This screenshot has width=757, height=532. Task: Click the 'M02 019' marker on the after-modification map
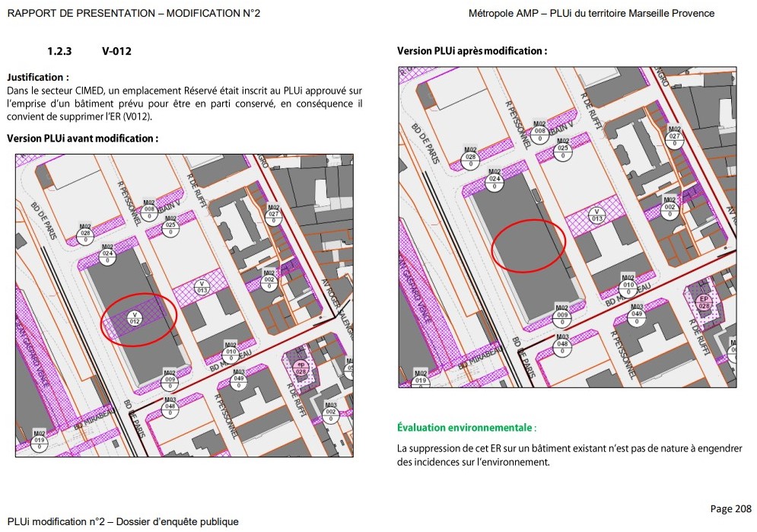(x=421, y=380)
